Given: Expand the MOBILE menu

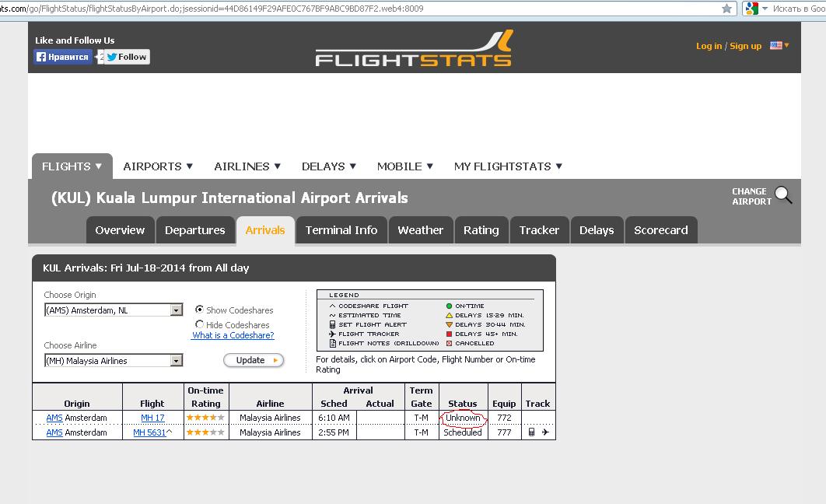Looking at the screenshot, I should click(405, 166).
